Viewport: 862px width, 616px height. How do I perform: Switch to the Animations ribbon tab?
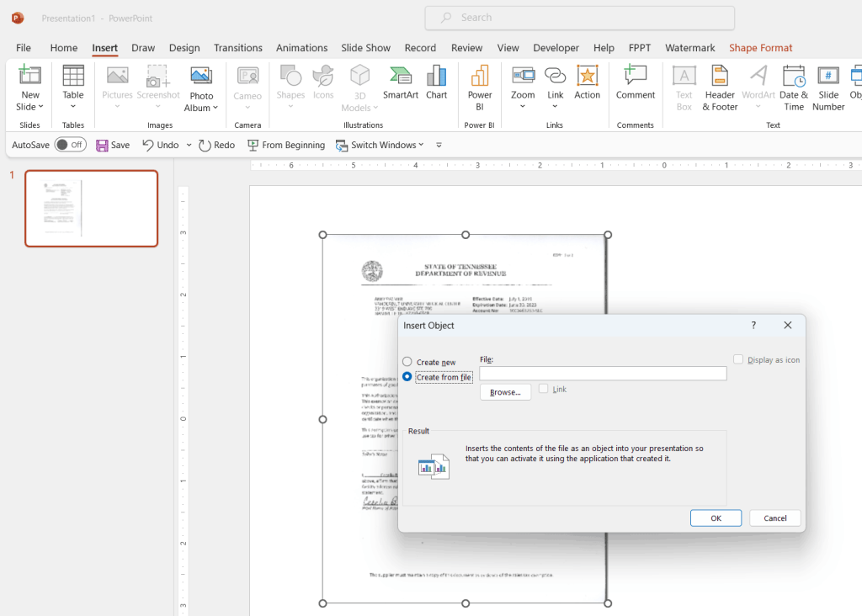pyautogui.click(x=301, y=48)
